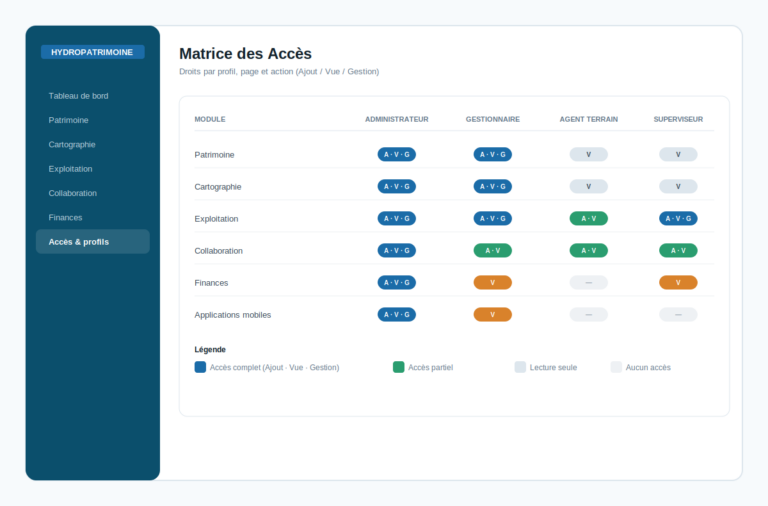Click Gestionnaire orange V badge for Finances
Viewport: 768px width, 506px height.
[x=493, y=283]
